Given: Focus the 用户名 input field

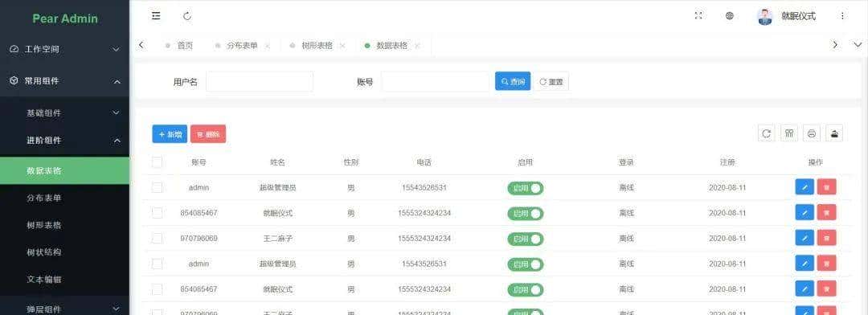Looking at the screenshot, I should 259,81.
